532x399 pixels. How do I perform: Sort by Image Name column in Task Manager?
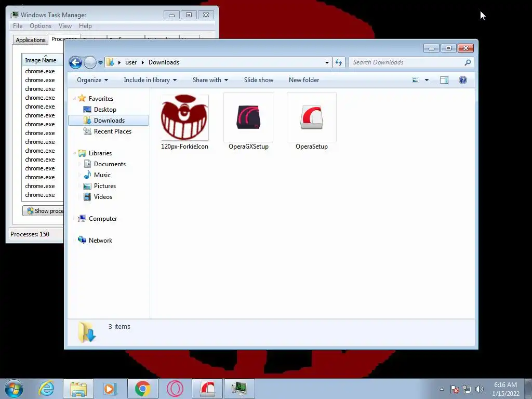(x=42, y=60)
